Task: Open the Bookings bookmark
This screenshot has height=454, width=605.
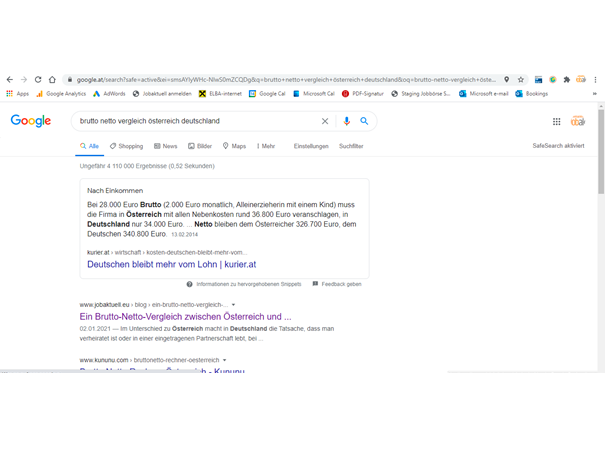Action: 532,94
